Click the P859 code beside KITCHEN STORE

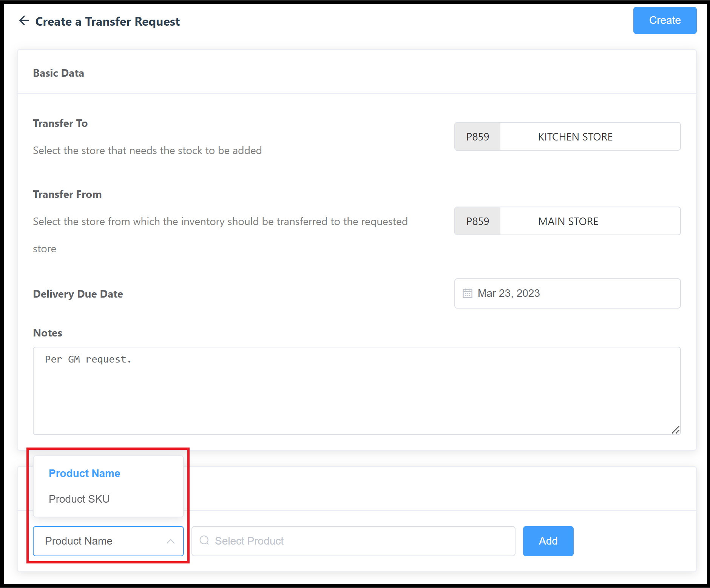point(477,136)
